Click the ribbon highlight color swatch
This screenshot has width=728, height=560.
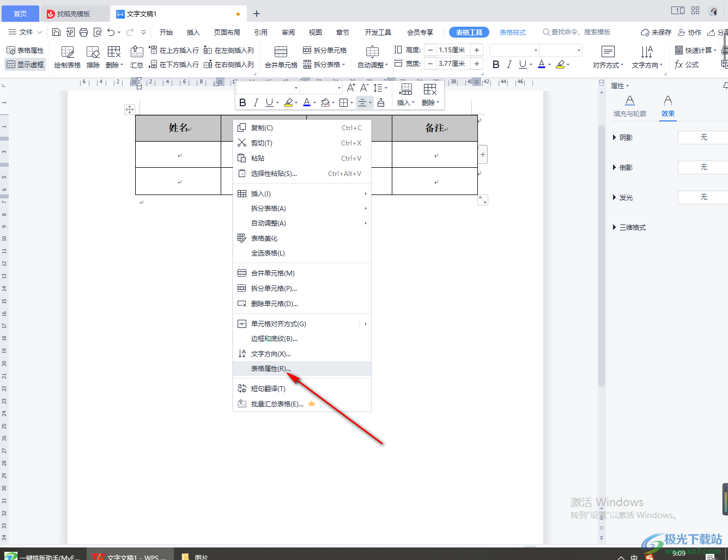point(560,64)
